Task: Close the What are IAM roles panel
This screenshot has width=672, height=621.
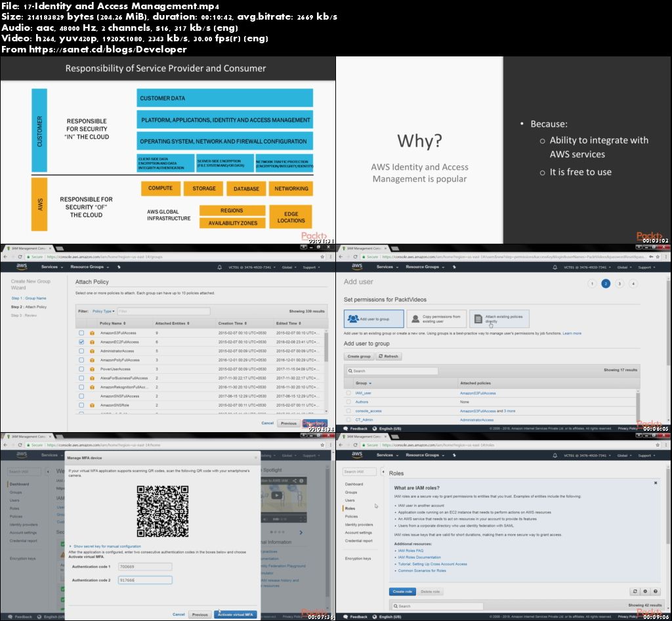Action: (656, 483)
